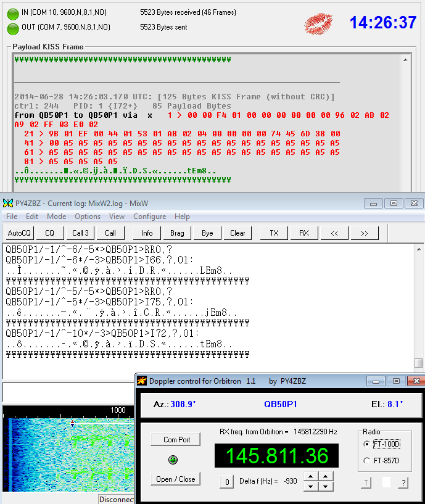Click the Clear macro button
The height and width of the screenshot is (504, 425).
pos(237,233)
